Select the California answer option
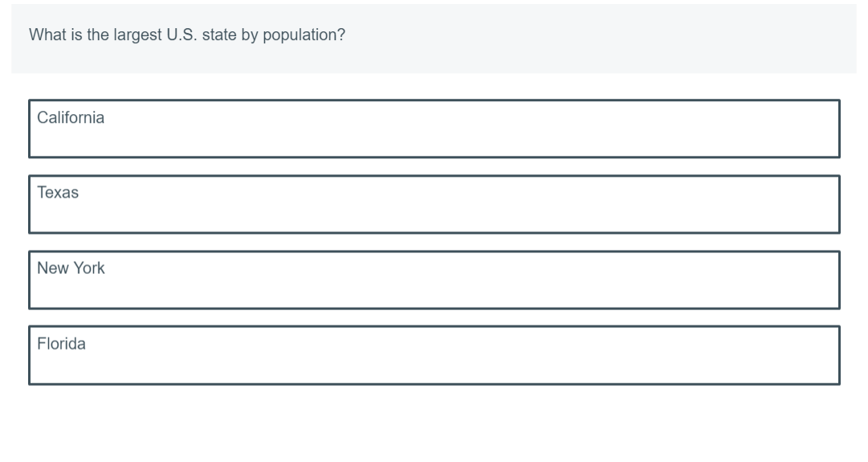Viewport: 868px width, 462px height. (434, 129)
